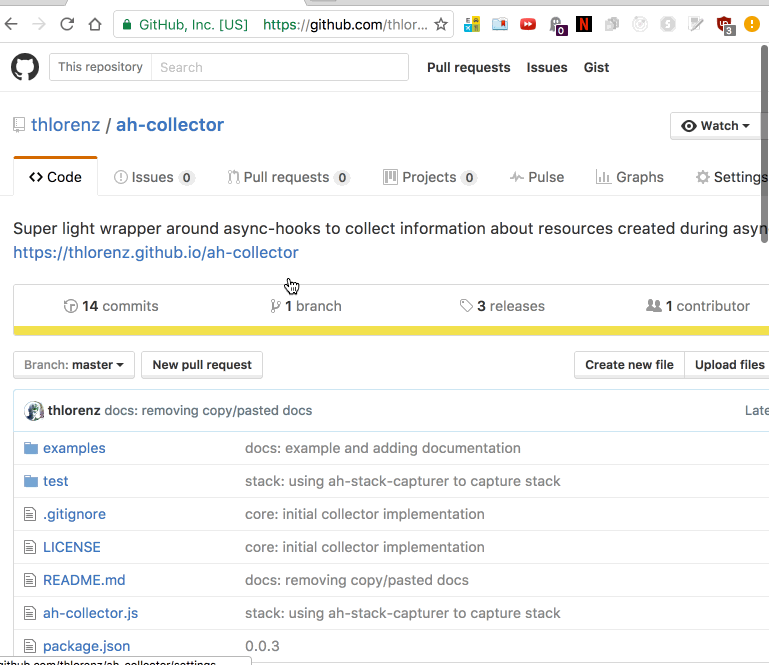
Task: Open the package.json file
Action: [x=86, y=646]
